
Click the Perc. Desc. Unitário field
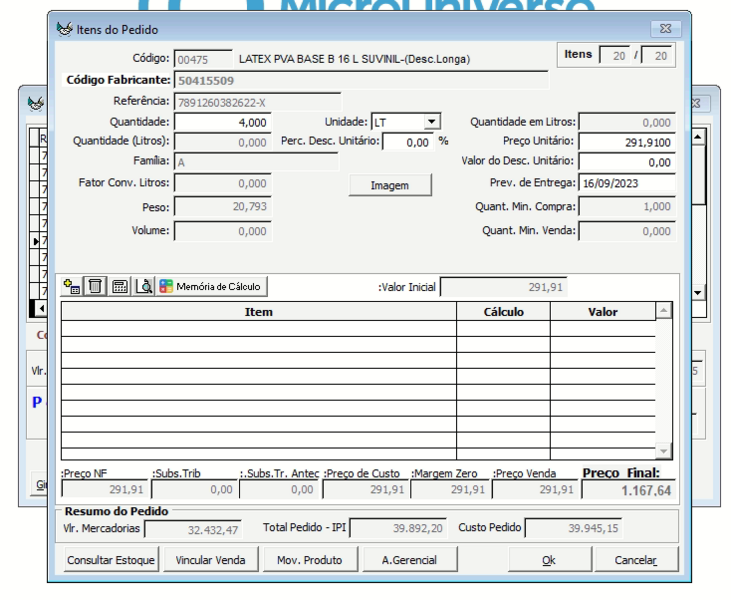tap(407, 142)
